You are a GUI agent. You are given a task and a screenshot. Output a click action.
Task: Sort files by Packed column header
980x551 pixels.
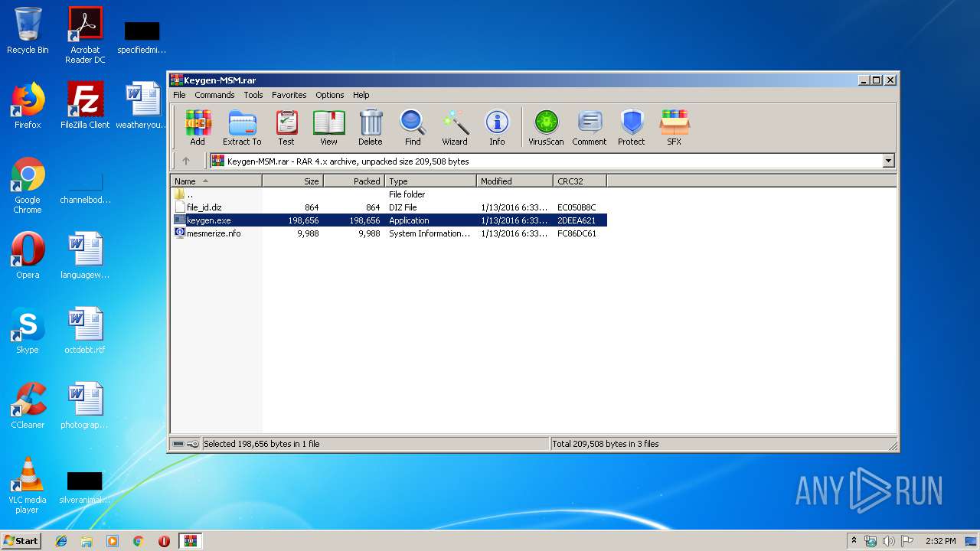354,181
